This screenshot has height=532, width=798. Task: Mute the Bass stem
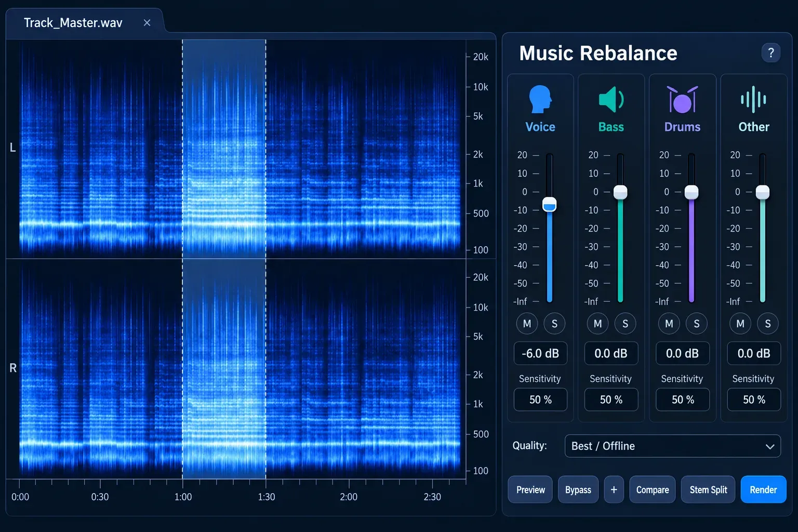597,324
